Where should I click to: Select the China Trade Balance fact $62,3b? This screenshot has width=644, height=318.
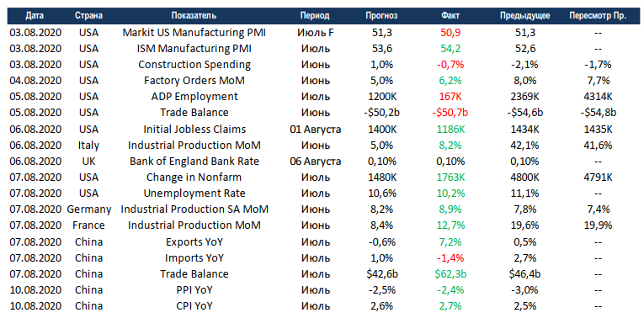pyautogui.click(x=450, y=274)
